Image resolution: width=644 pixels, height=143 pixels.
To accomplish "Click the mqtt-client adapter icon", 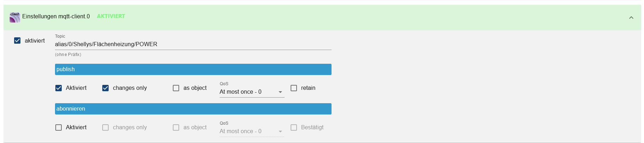I will pos(15,17).
